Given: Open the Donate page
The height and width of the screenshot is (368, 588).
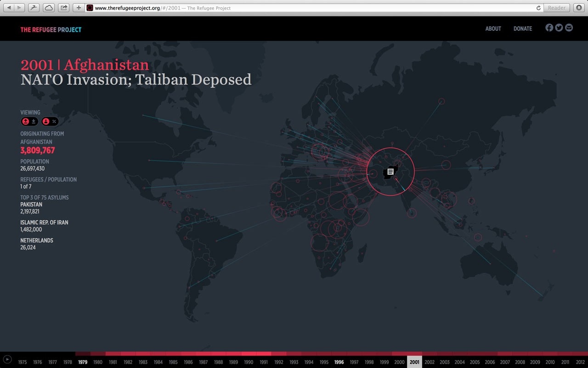Looking at the screenshot, I should click(x=522, y=29).
